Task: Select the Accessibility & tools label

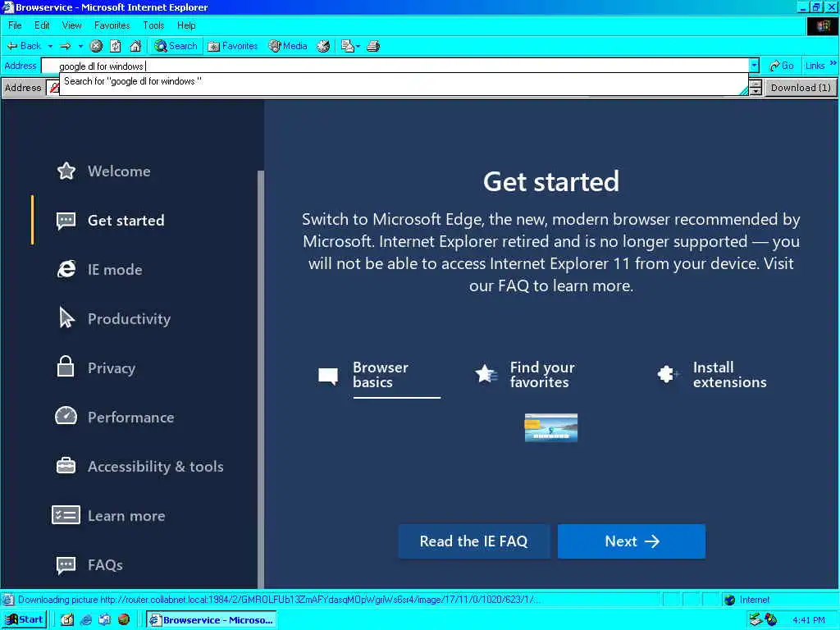Action: click(x=155, y=467)
